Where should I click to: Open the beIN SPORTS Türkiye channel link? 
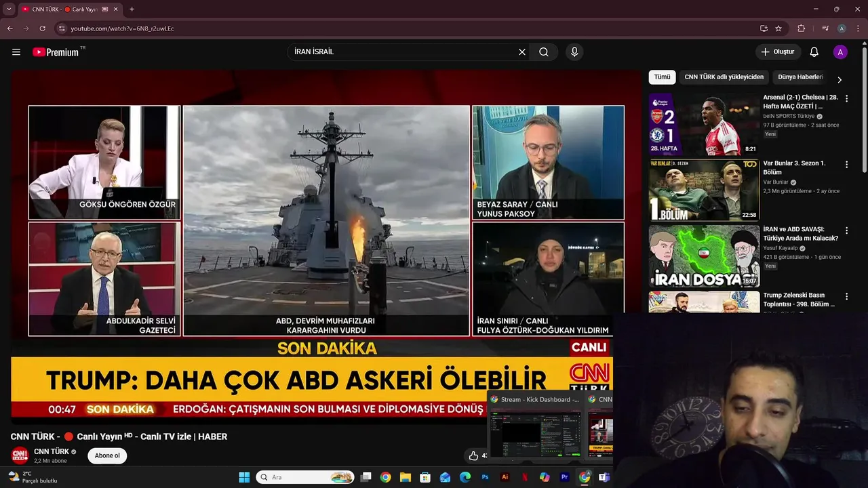pyautogui.click(x=789, y=116)
